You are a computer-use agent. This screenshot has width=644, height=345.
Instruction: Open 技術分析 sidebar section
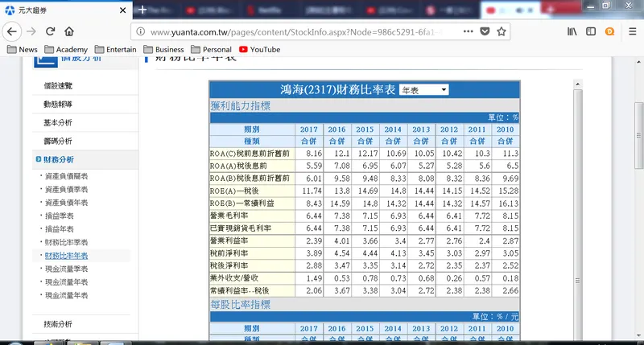tap(58, 324)
